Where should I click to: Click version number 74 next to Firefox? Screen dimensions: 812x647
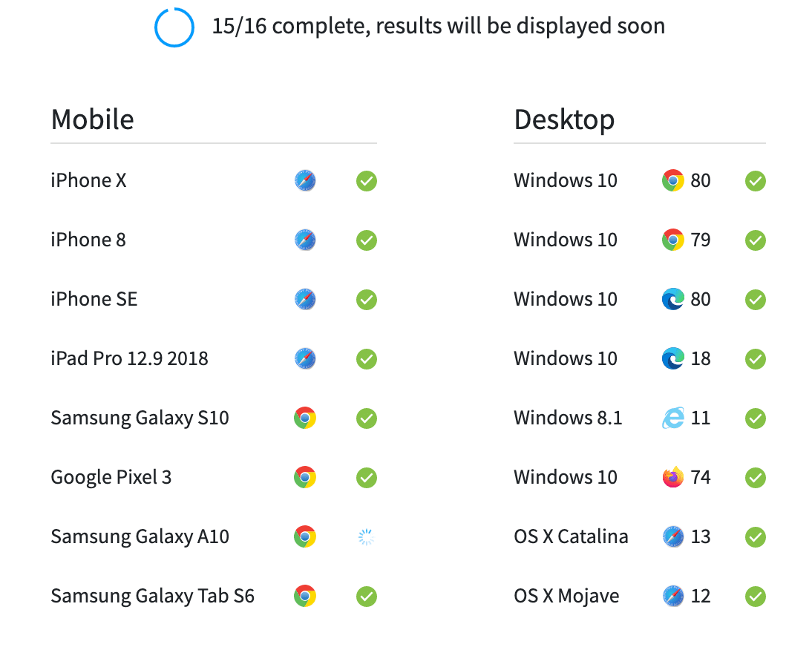pyautogui.click(x=701, y=477)
